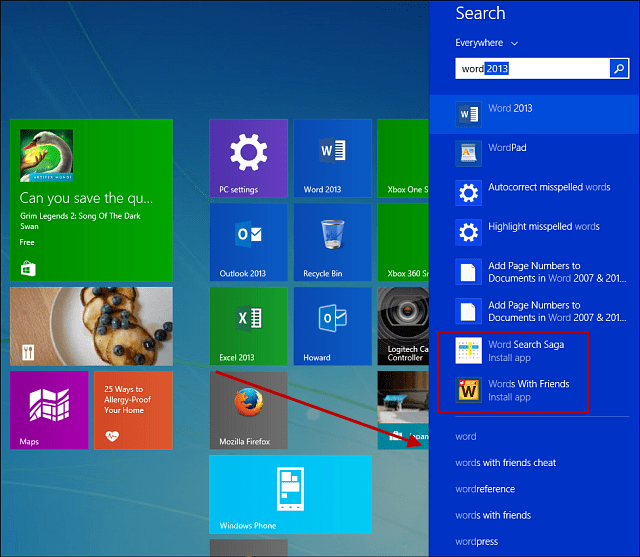Launch the Excel 2013 tile

click(x=249, y=326)
